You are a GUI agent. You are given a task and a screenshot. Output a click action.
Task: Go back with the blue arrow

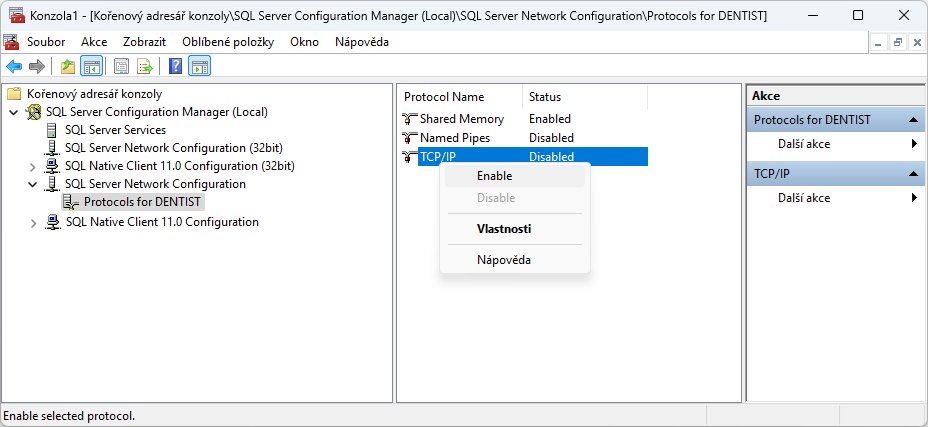coord(14,66)
